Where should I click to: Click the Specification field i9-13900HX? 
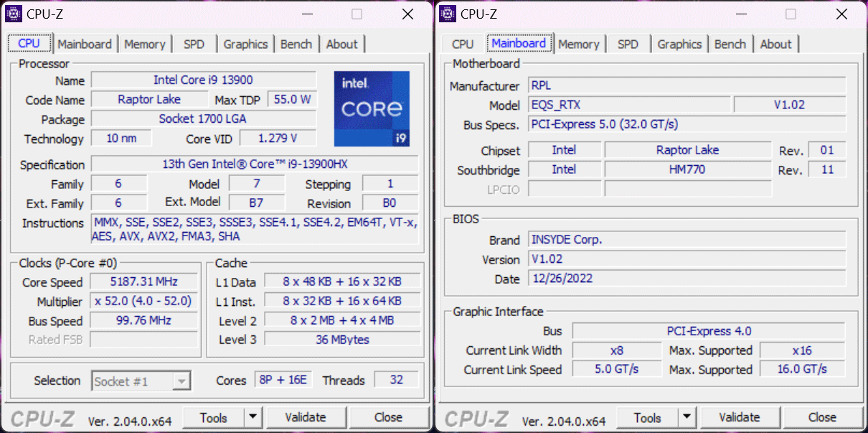(x=255, y=164)
